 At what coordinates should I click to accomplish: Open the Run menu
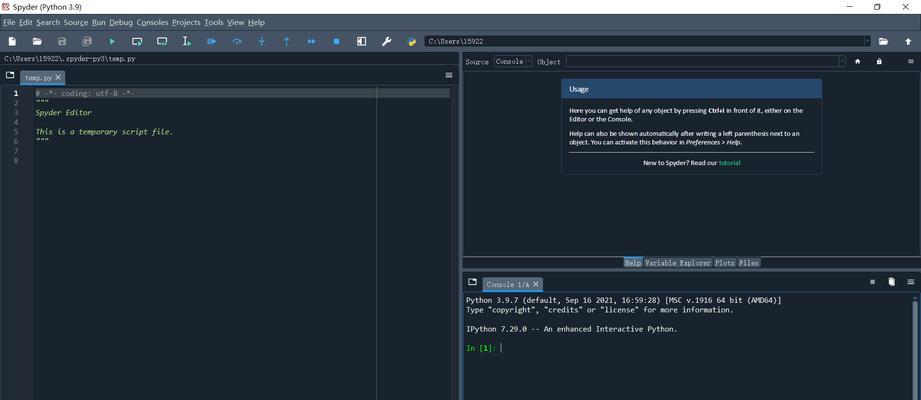(x=99, y=22)
